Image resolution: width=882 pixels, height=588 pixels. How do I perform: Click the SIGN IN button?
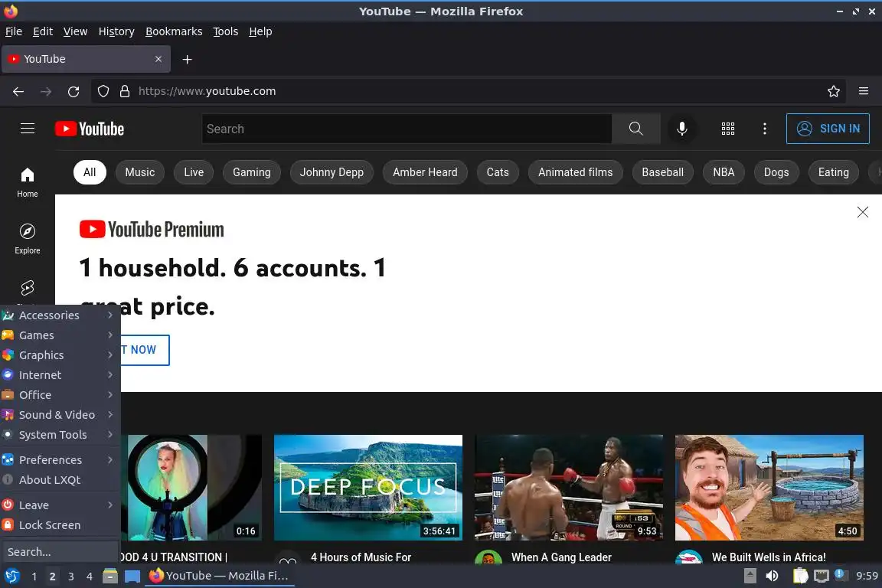(x=828, y=129)
